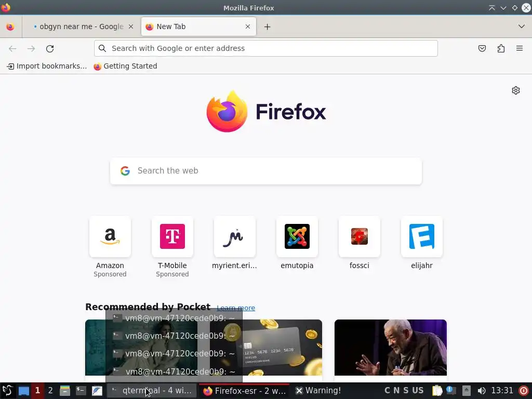Go back with the back arrow
The height and width of the screenshot is (399, 532).
[x=12, y=48]
